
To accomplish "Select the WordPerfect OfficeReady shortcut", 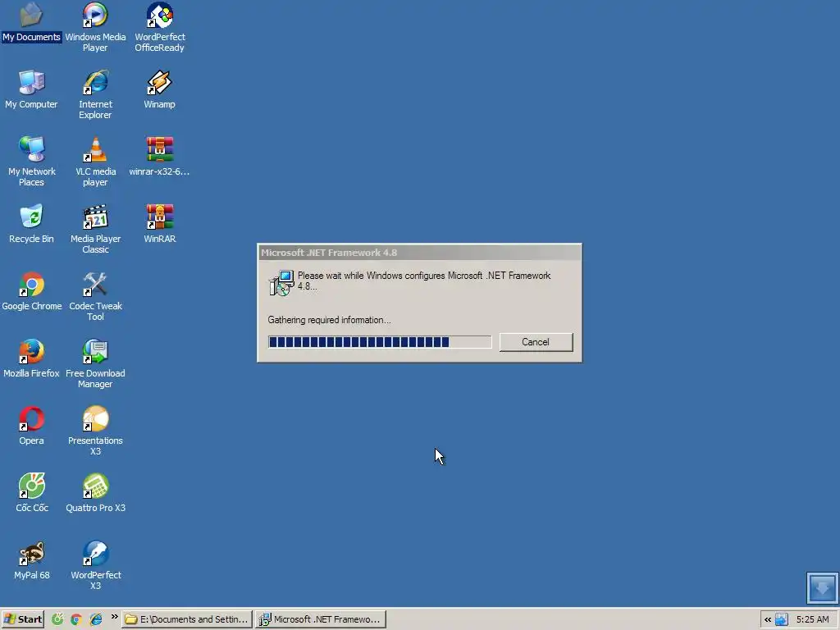I will pos(160,27).
